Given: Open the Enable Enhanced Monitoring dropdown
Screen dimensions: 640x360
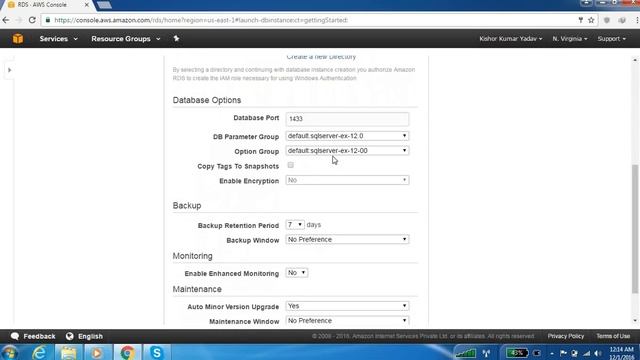Looking at the screenshot, I should click(297, 273).
